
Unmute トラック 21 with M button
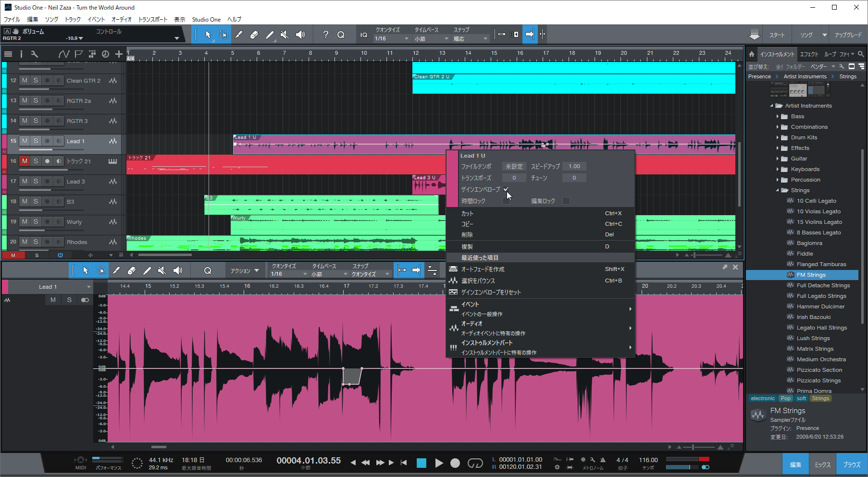pos(25,161)
